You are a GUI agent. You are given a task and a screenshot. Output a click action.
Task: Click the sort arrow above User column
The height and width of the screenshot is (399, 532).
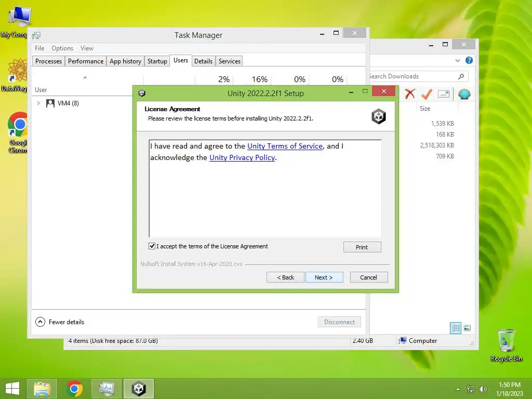click(85, 78)
